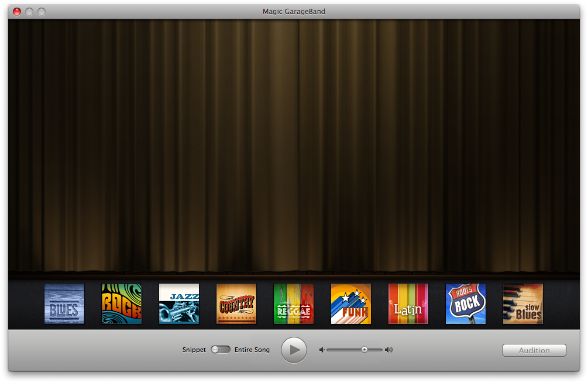The width and height of the screenshot is (588, 383).
Task: Click the Snippet label
Action: tap(194, 350)
